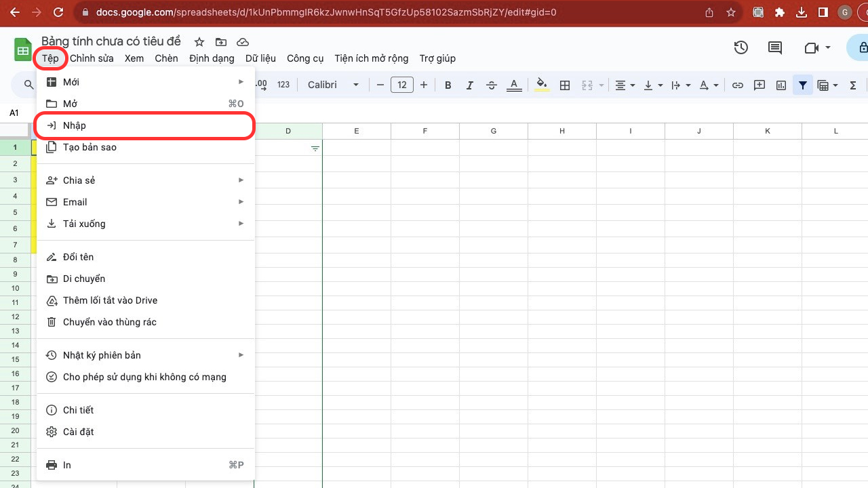The width and height of the screenshot is (868, 488).
Task: Open the Tiện ích mở rộng menu
Action: click(x=372, y=58)
